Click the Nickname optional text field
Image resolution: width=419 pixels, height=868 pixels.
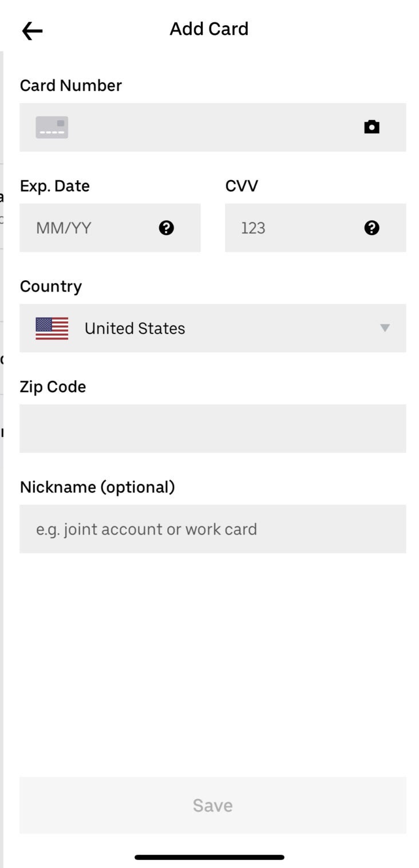[x=212, y=529]
